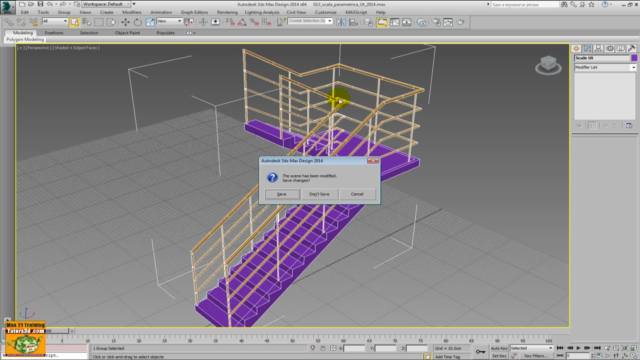The image size is (640, 360).
Task: Open the key filter Selected dropdown
Action: pyautogui.click(x=531, y=348)
